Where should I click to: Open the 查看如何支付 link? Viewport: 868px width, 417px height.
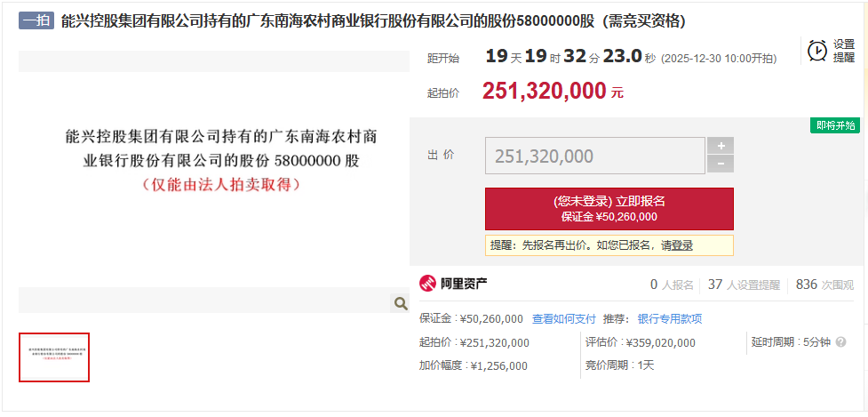tap(563, 318)
